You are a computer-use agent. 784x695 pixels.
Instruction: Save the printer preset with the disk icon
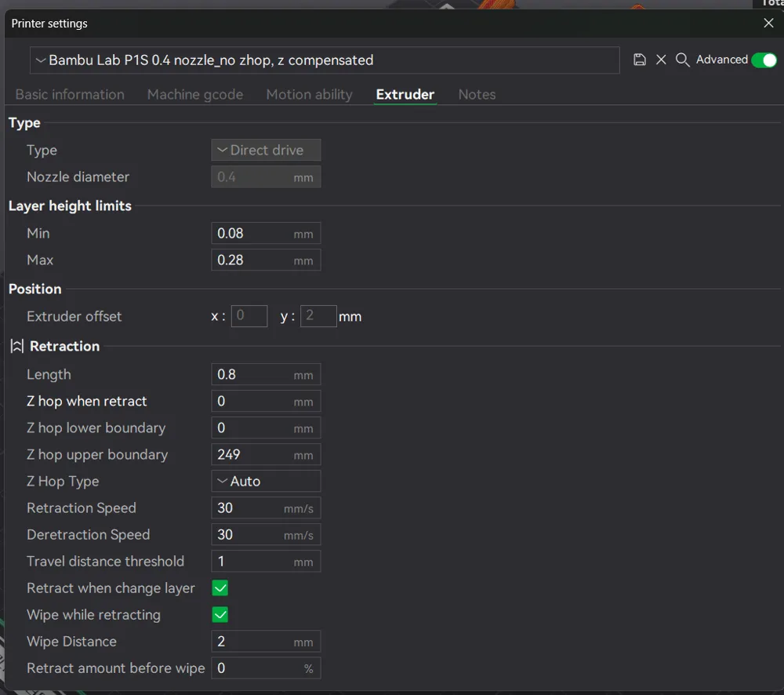point(639,60)
